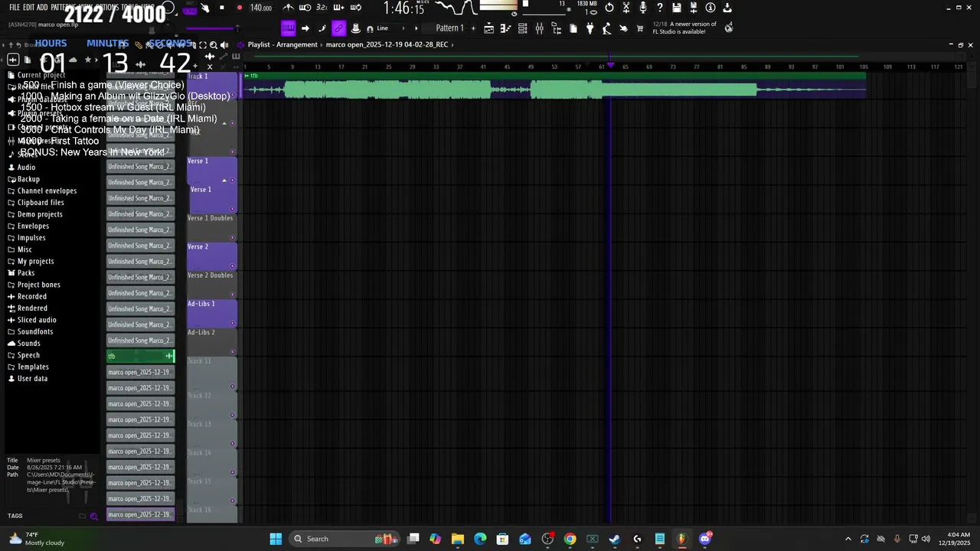
Task: Click the playlist select/fullscreen bracket icon
Action: [202, 44]
